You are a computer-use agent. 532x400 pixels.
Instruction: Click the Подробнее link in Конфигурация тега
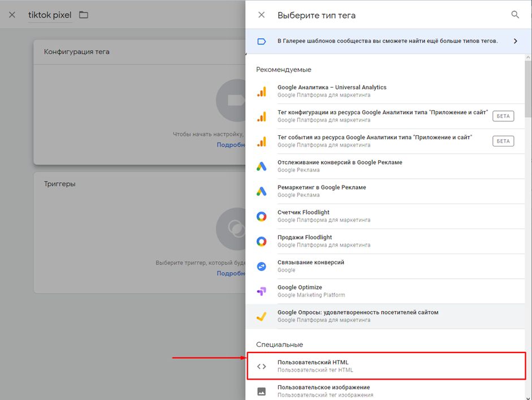[231, 145]
